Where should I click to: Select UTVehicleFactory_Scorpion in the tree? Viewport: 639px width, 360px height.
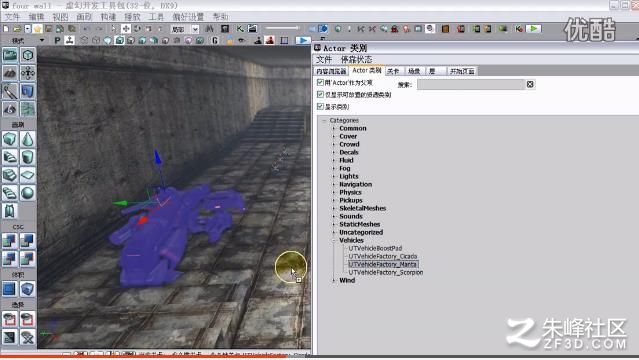(x=386, y=272)
